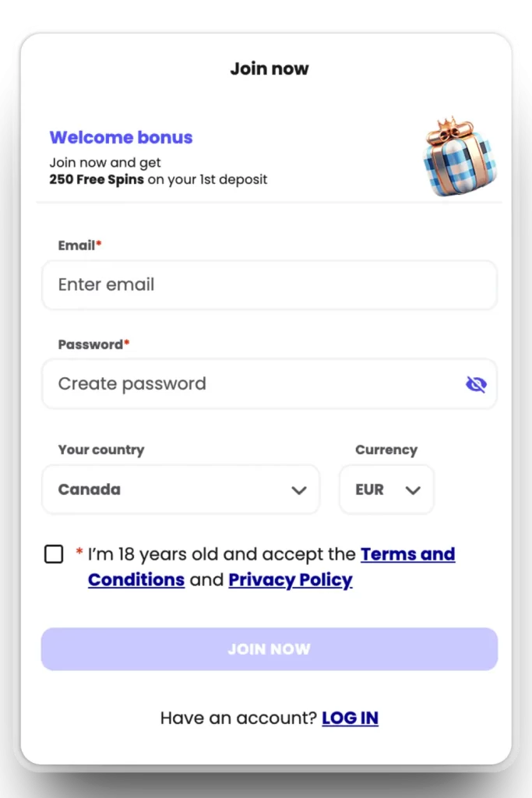Viewport: 532px width, 798px height.
Task: Follow the LOG IN link
Action: tap(350, 718)
